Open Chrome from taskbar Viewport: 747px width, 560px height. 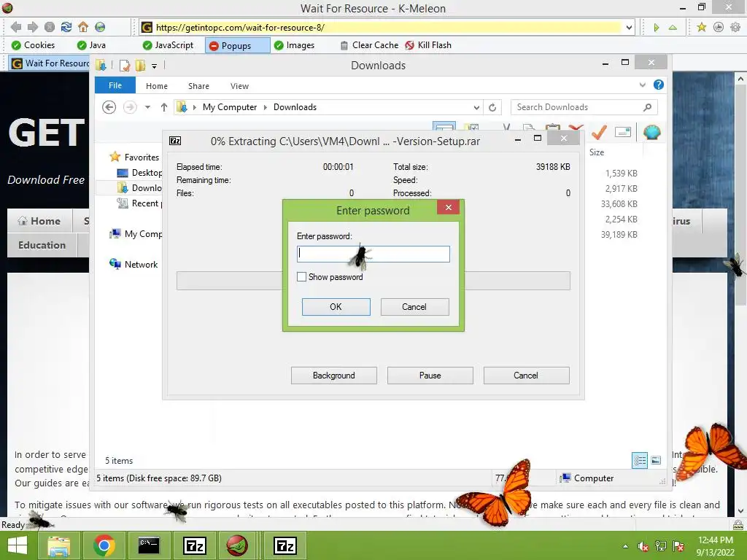[104, 545]
